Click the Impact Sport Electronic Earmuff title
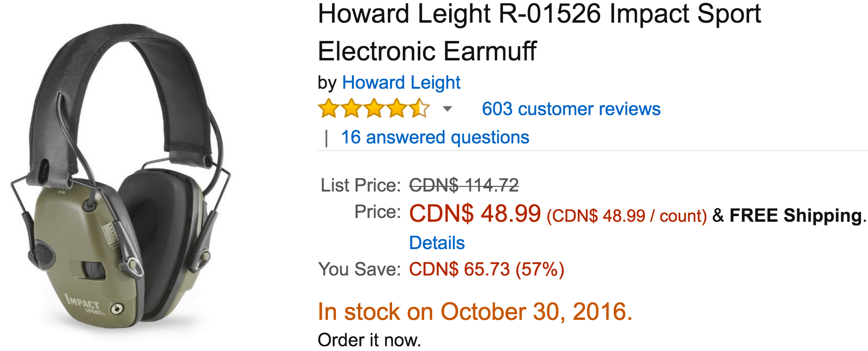This screenshot has width=868, height=351. coord(539,32)
